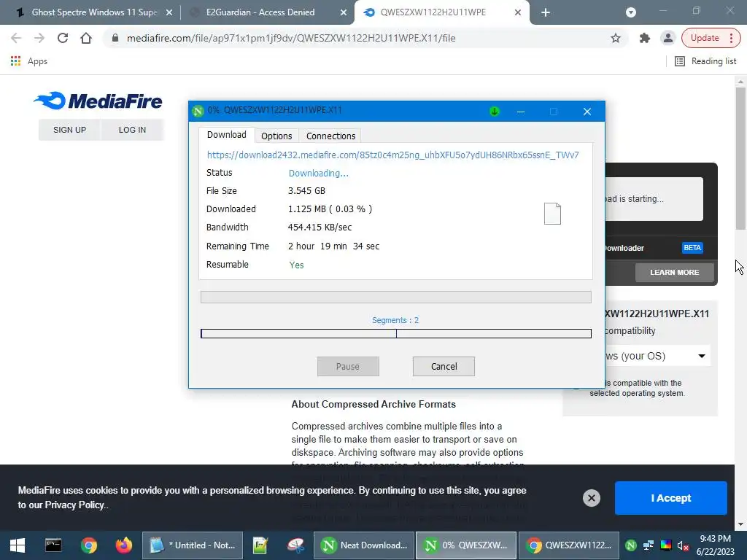Viewport: 747px width, 560px height.
Task: Click the segments progress bar
Action: click(x=396, y=334)
